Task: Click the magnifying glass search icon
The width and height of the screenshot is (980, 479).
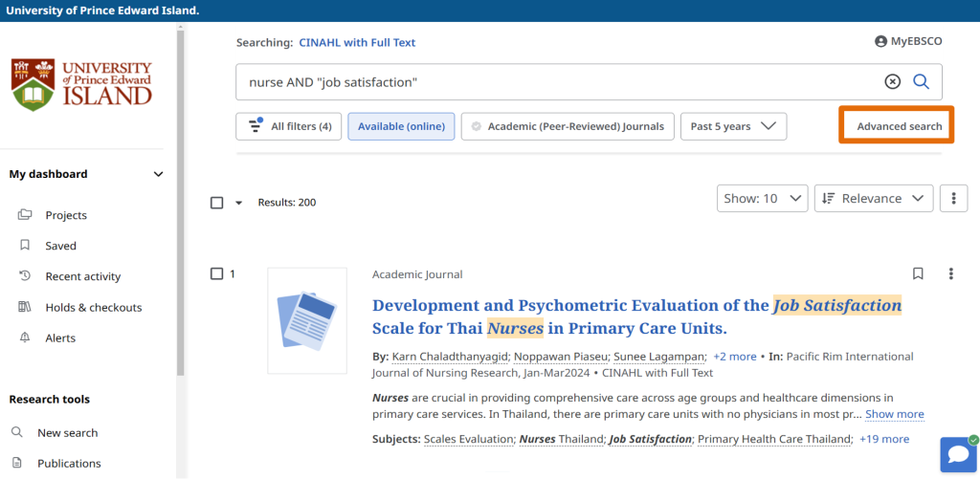Action: 921,82
